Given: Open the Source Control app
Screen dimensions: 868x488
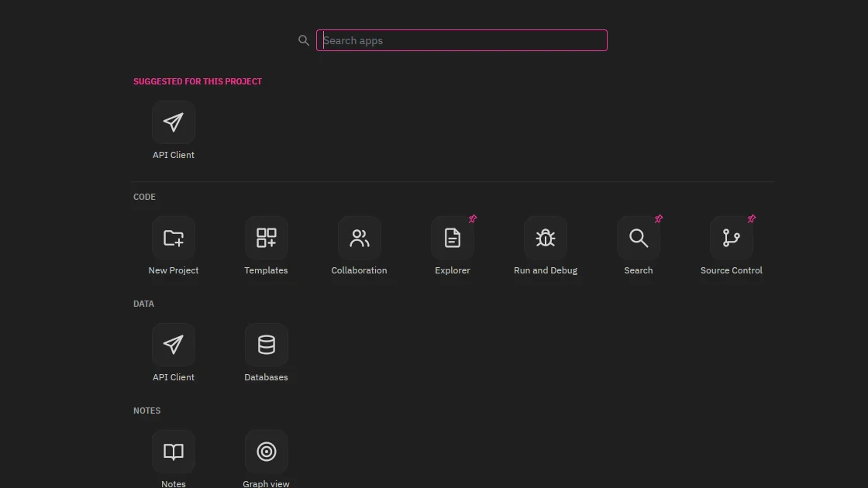Looking at the screenshot, I should pos(732,238).
